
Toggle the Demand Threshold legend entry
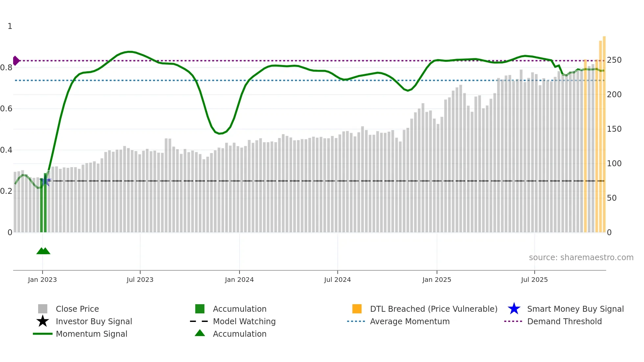coord(564,321)
